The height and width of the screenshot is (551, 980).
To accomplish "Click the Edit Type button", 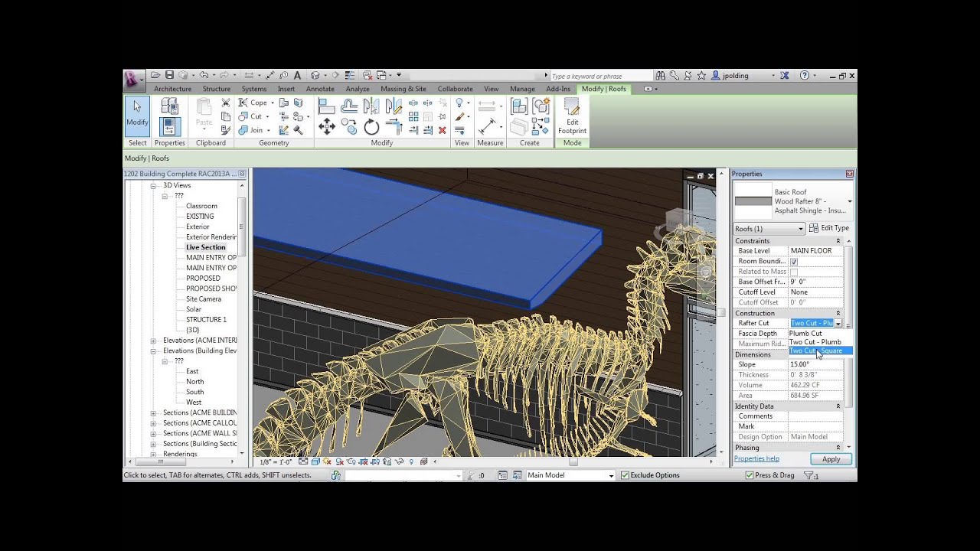I will point(828,228).
